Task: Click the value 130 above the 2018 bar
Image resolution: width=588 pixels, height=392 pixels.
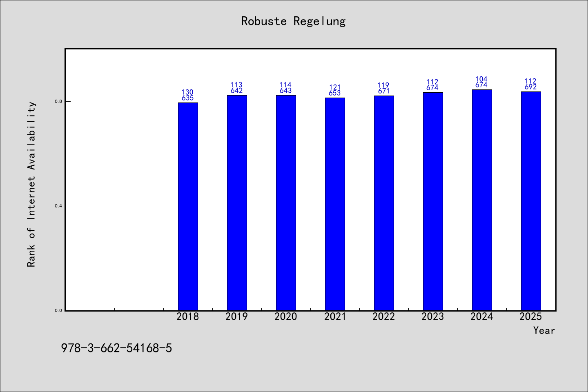Action: [188, 92]
